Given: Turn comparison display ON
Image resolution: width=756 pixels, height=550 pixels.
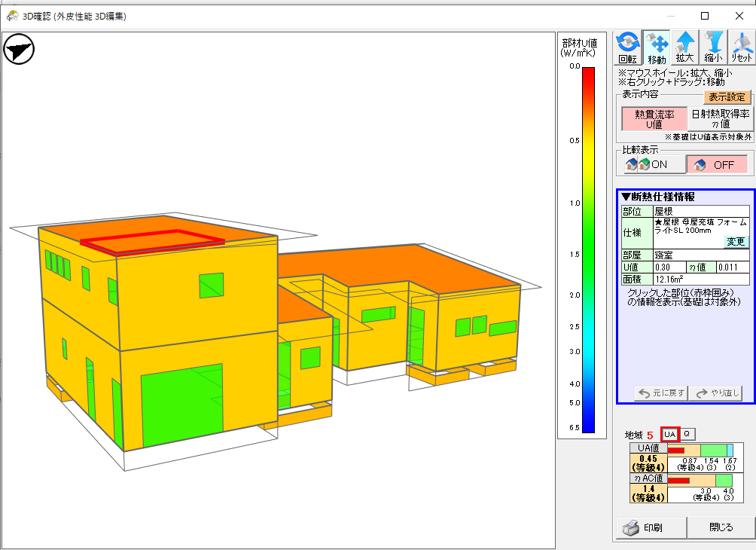Looking at the screenshot, I should click(651, 164).
